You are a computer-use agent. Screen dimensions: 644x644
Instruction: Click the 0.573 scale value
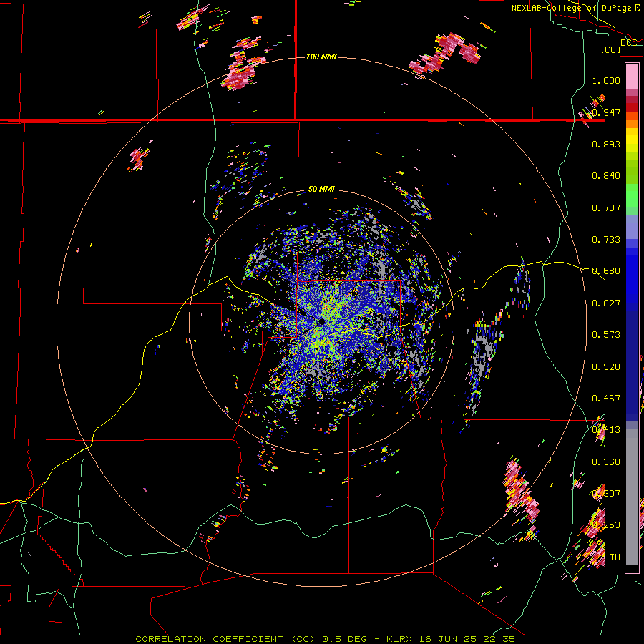(606, 335)
